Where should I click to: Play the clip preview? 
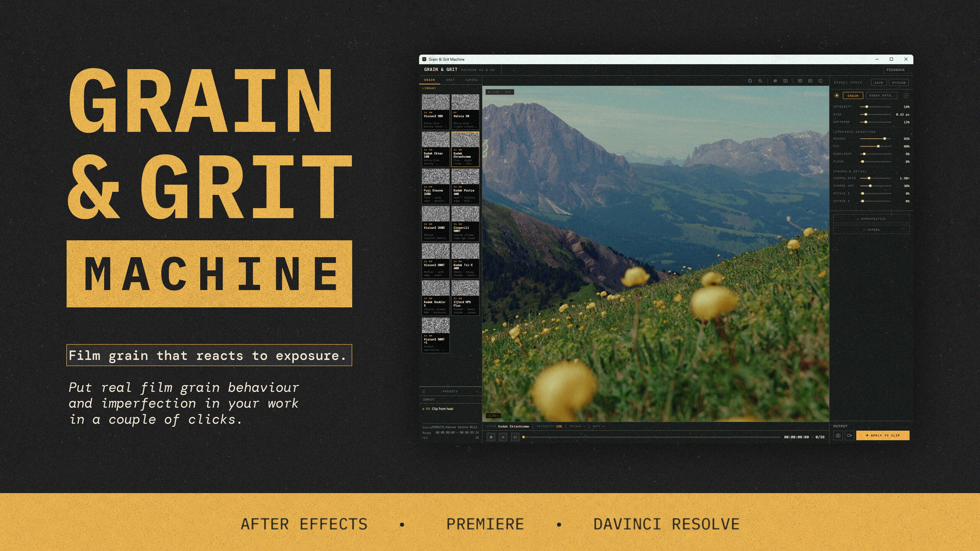pyautogui.click(x=503, y=437)
